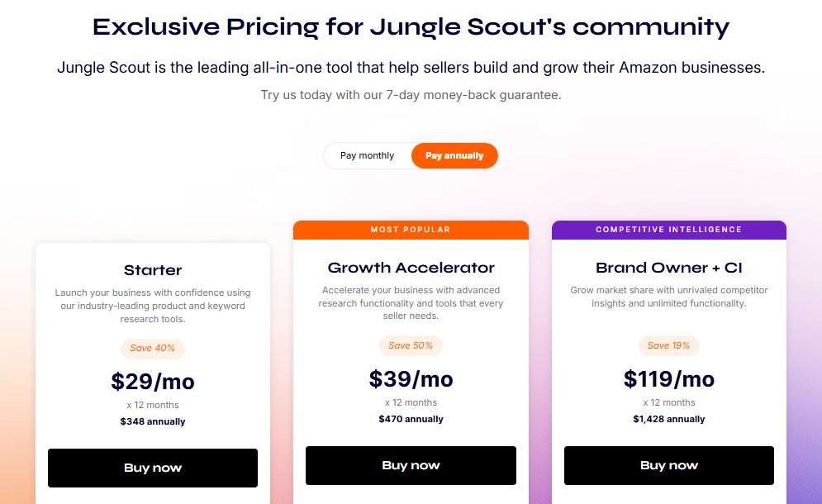Viewport: 822px width, 504px height.
Task: Select the COMPETITIVE INTELLIGENCE banner
Action: coord(668,230)
